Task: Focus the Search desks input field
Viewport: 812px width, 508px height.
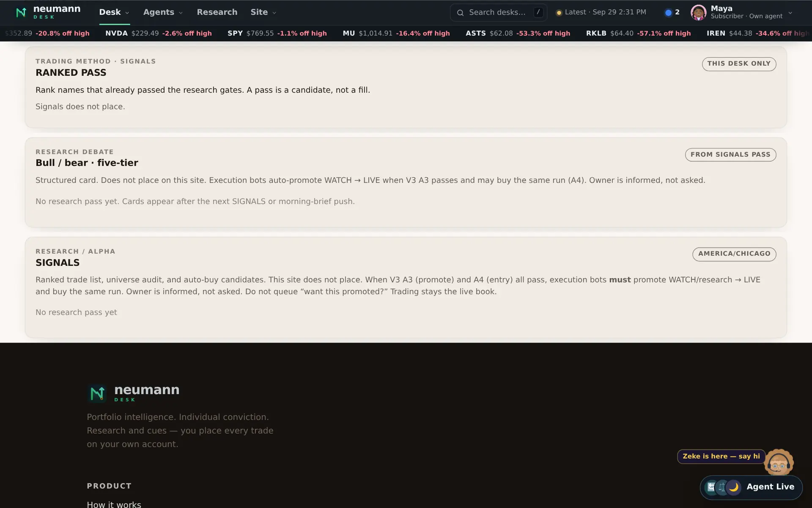Action: click(x=499, y=12)
